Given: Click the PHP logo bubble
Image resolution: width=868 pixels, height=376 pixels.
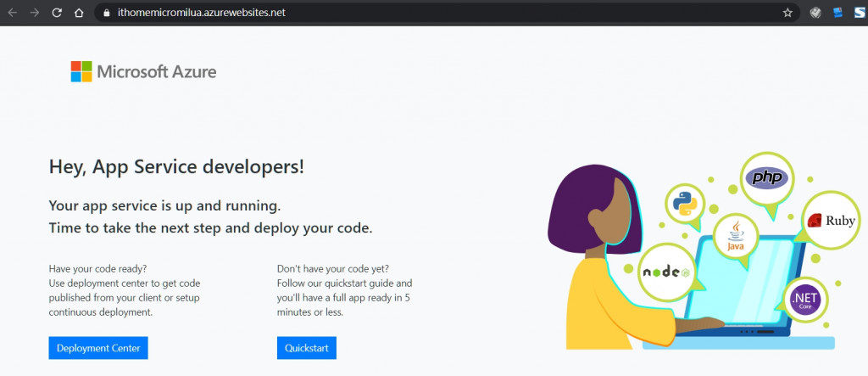Looking at the screenshot, I should coord(766,178).
